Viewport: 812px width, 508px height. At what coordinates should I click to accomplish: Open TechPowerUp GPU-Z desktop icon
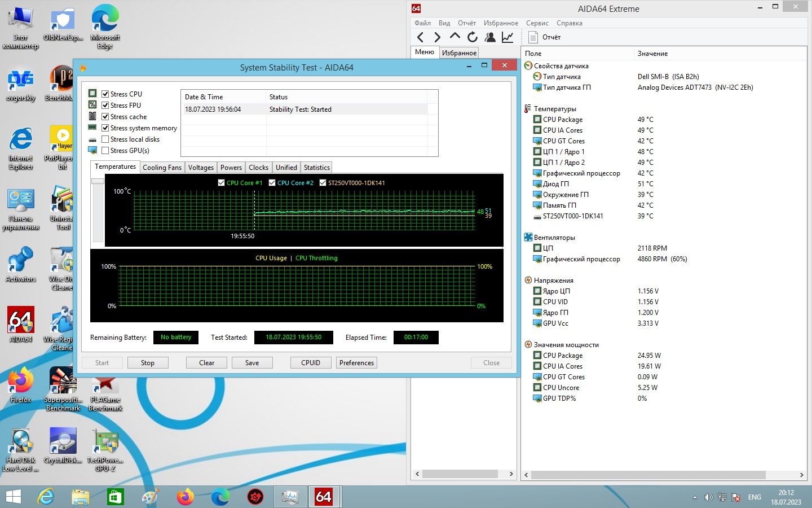105,449
